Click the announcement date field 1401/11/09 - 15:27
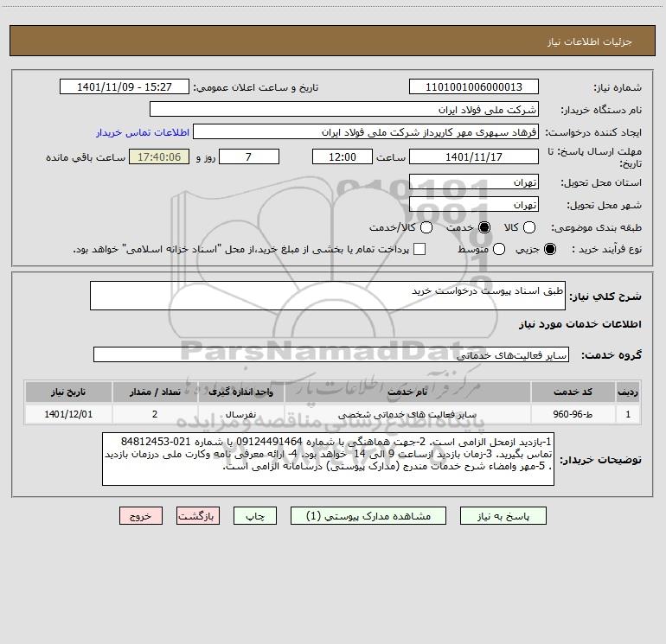This screenshot has height=644, width=666. (x=125, y=86)
